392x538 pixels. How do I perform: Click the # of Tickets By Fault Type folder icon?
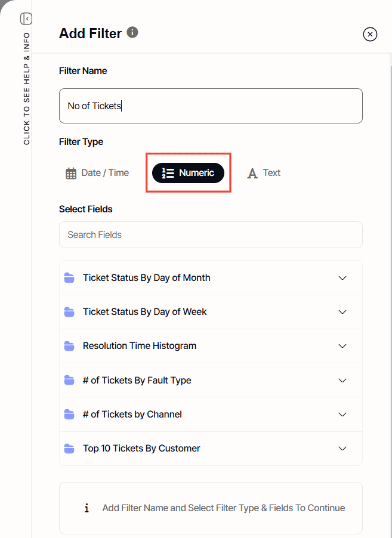69,381
